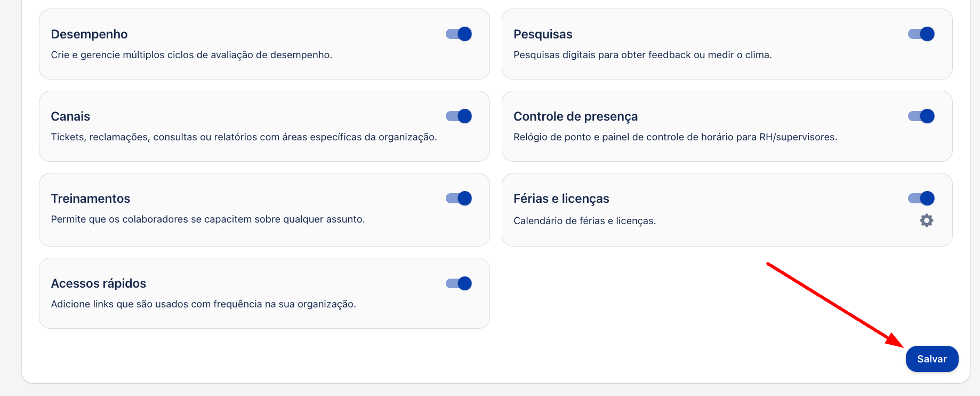Viewport: 980px width, 396px height.
Task: Turn off the Canais toggle
Action: (x=459, y=116)
